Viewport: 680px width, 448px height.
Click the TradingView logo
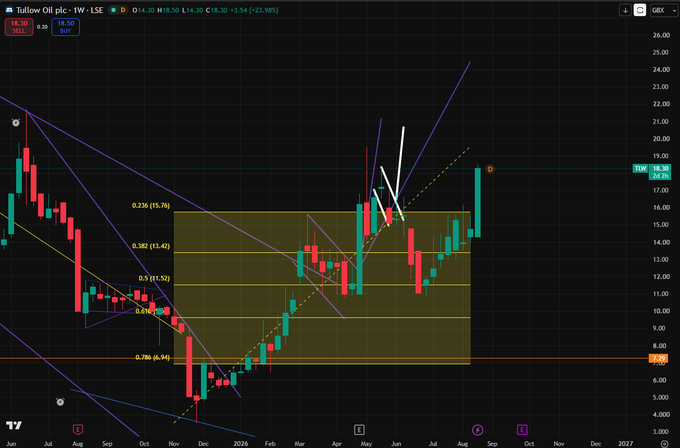coord(14,425)
